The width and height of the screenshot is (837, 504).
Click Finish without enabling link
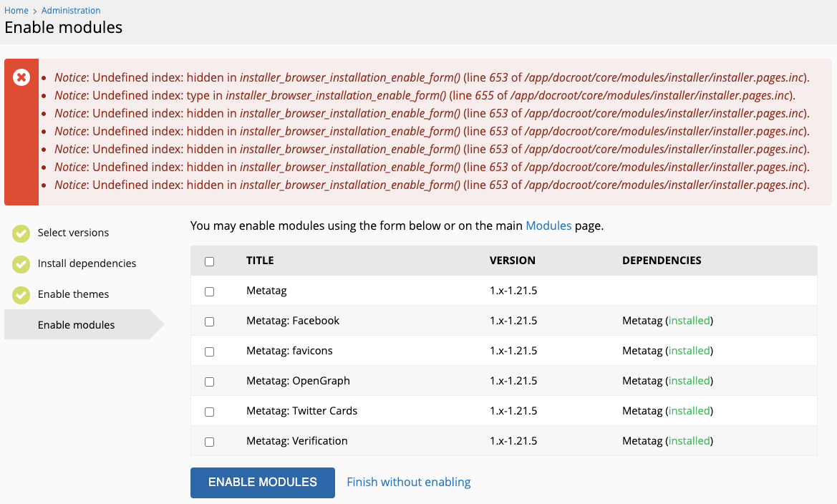coord(408,482)
